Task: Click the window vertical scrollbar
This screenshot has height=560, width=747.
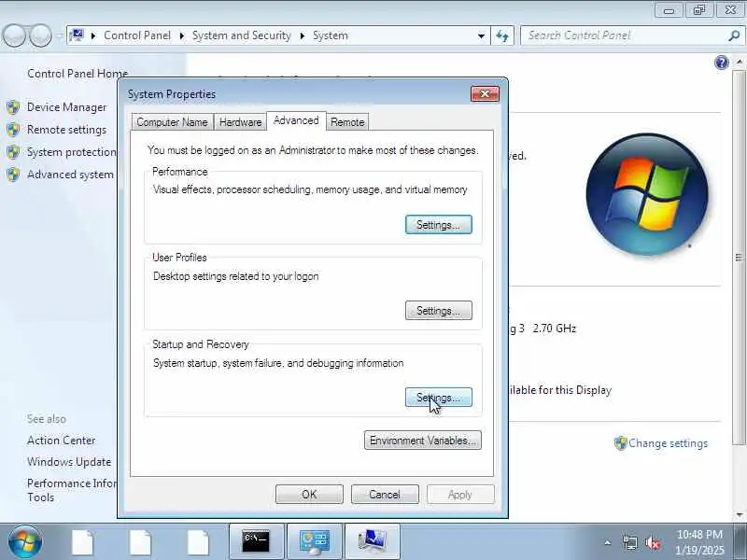Action: click(x=739, y=258)
